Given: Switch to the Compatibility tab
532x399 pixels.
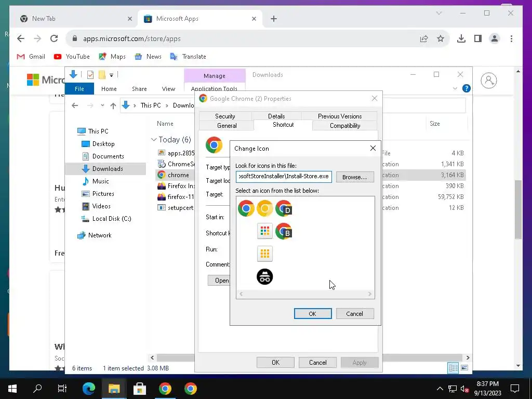Looking at the screenshot, I should [x=345, y=126].
